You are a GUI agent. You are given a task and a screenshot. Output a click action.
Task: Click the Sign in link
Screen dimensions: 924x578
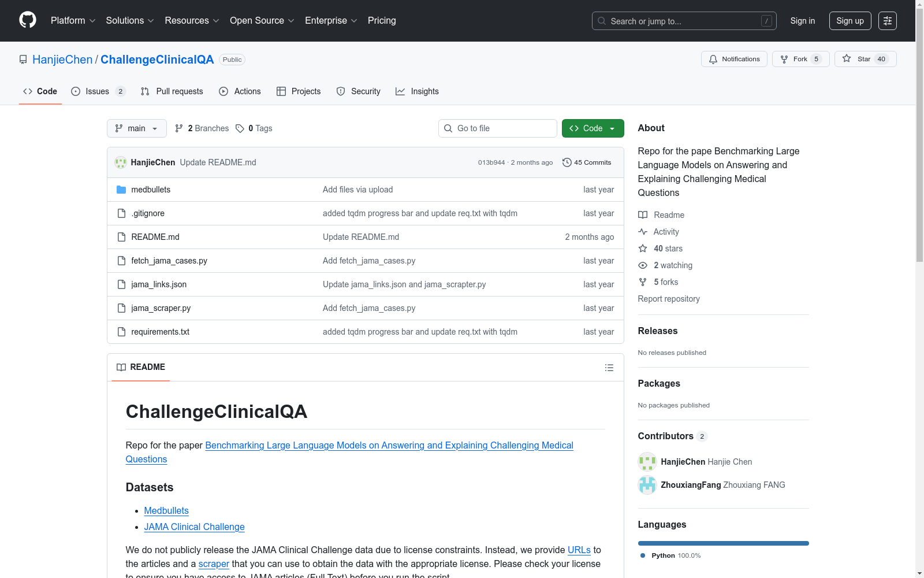pos(803,21)
